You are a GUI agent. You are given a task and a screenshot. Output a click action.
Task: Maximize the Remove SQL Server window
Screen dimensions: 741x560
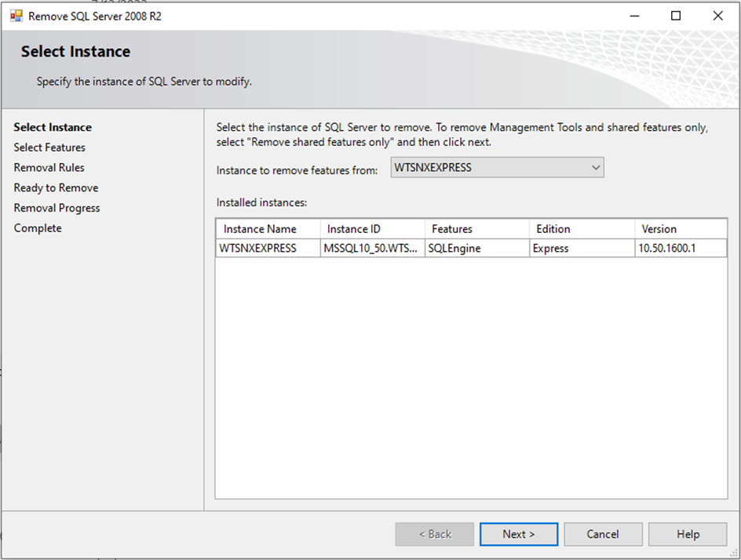click(x=676, y=16)
